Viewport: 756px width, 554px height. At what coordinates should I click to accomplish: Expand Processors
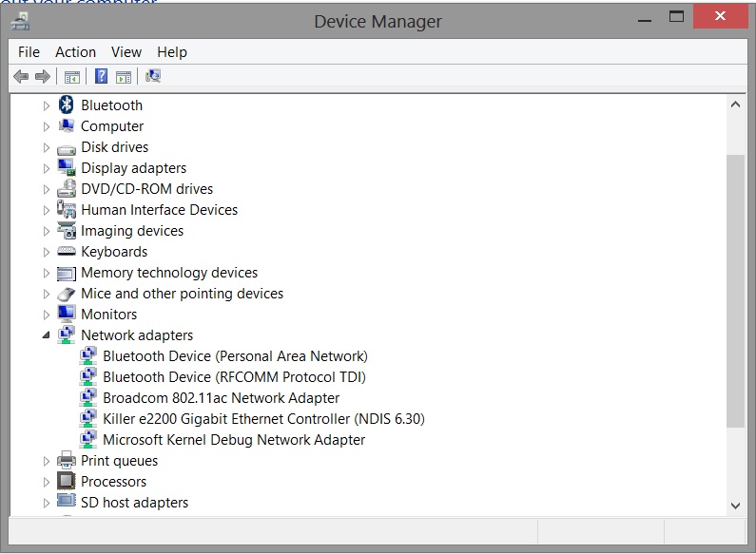tap(47, 482)
